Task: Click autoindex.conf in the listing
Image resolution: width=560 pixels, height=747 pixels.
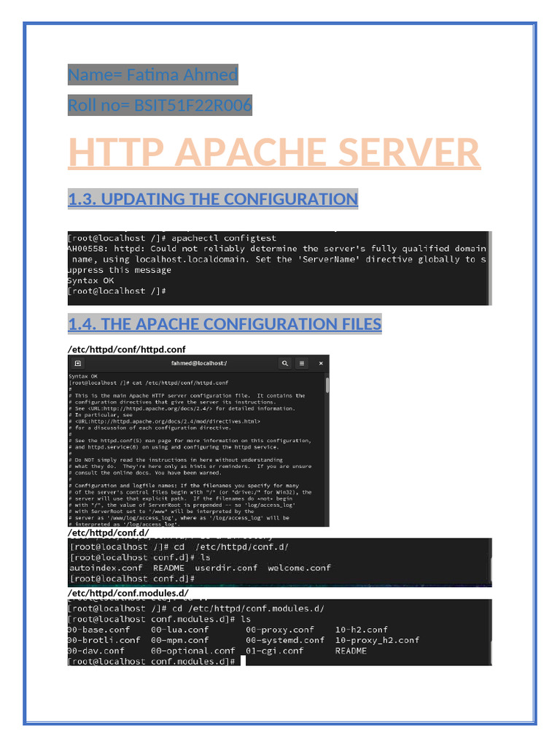Action: (x=106, y=568)
